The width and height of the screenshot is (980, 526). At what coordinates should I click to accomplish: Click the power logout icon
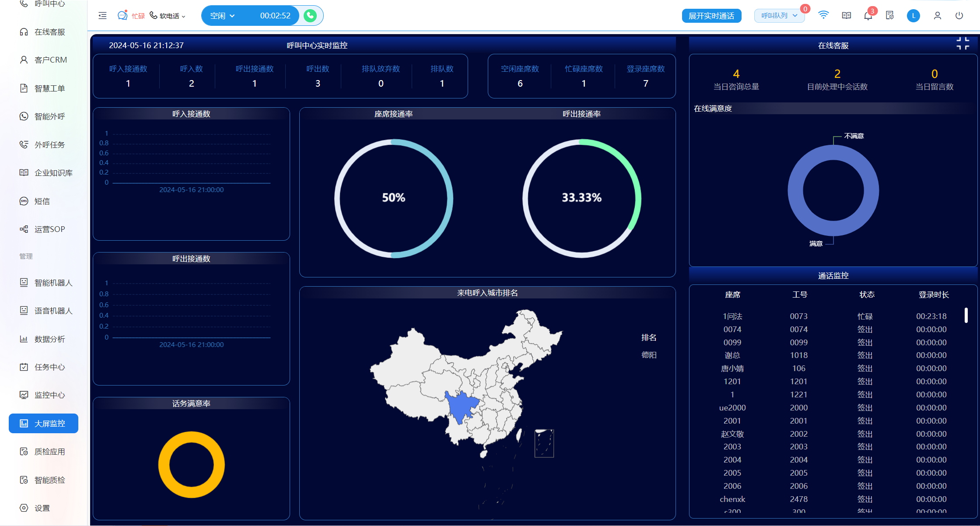(959, 16)
